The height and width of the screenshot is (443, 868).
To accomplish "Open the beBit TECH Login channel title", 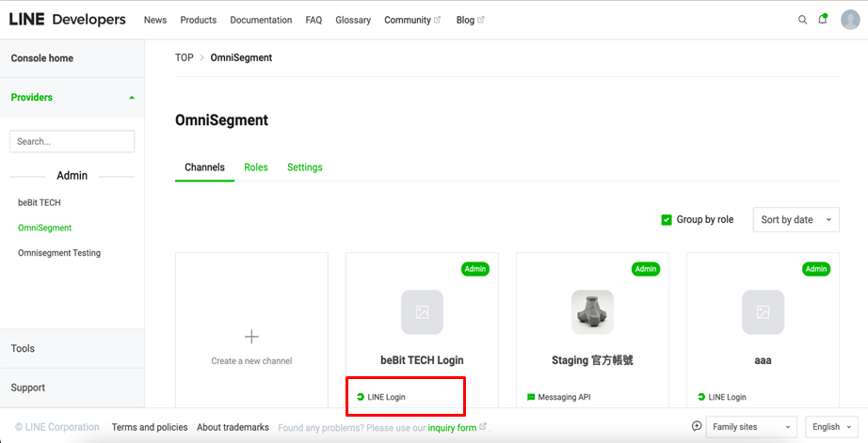I will (422, 360).
